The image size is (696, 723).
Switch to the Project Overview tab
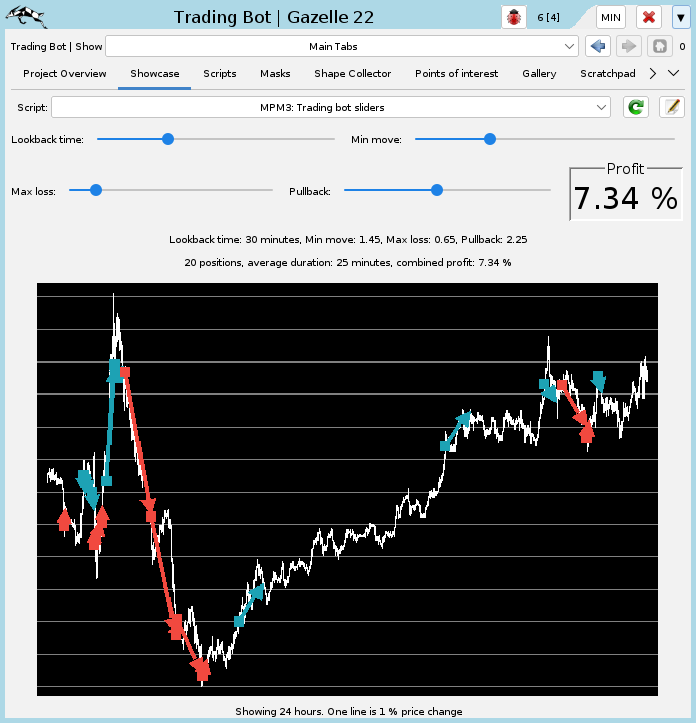65,74
